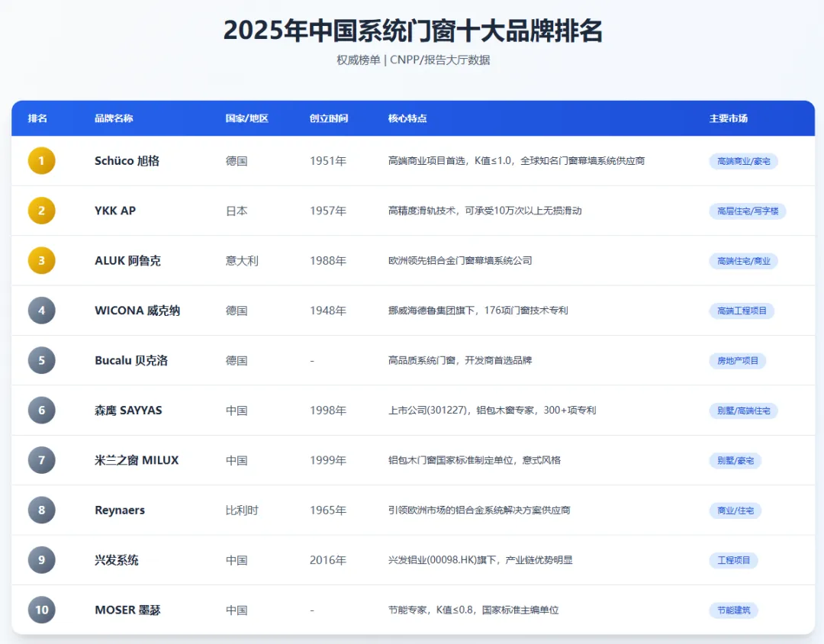
Task: Click the gray rank 10 badge
Action: tap(41, 610)
